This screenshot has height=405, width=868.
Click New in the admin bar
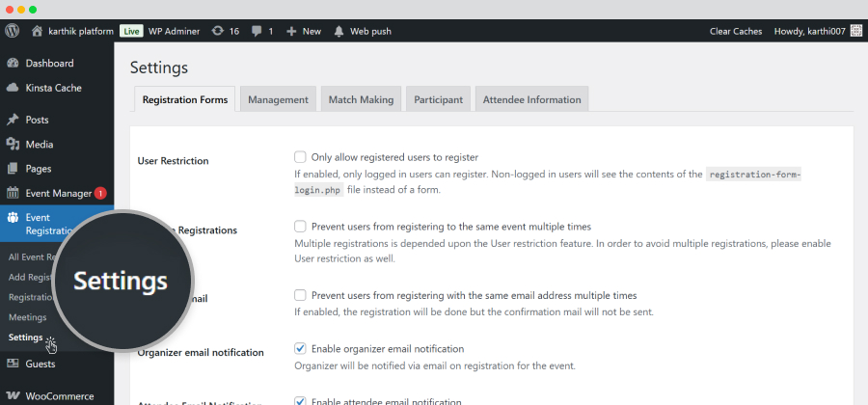coord(312,32)
